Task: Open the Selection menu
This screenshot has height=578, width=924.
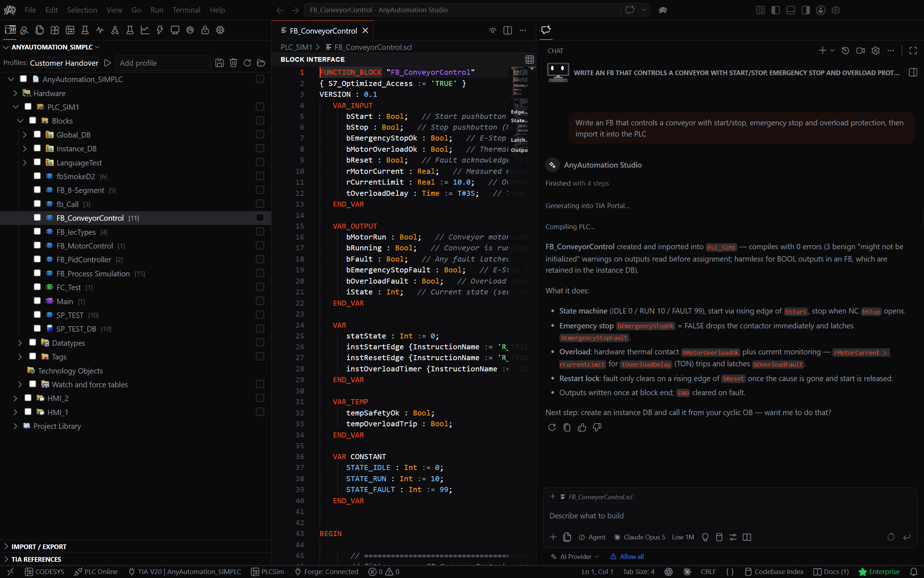Action: point(82,10)
